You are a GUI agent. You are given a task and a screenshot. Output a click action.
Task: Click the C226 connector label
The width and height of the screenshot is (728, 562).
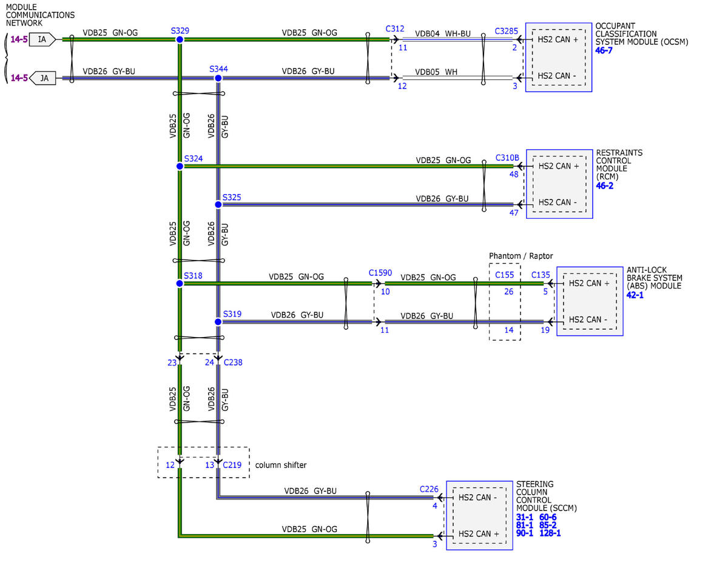point(429,489)
